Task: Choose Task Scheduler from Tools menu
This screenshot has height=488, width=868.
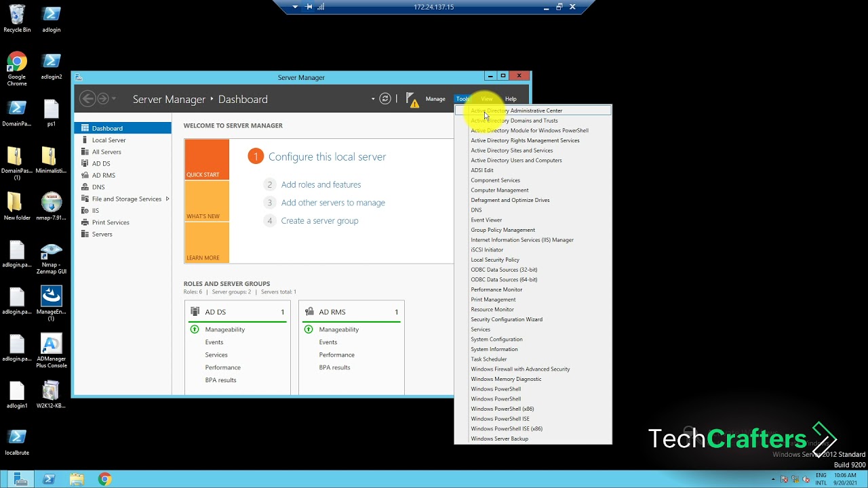Action: point(533,359)
